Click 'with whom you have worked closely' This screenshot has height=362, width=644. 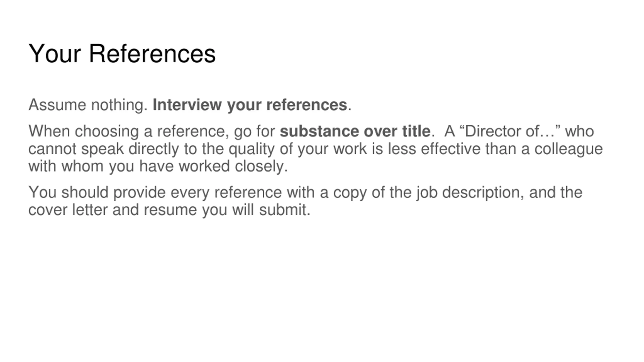click(x=158, y=166)
